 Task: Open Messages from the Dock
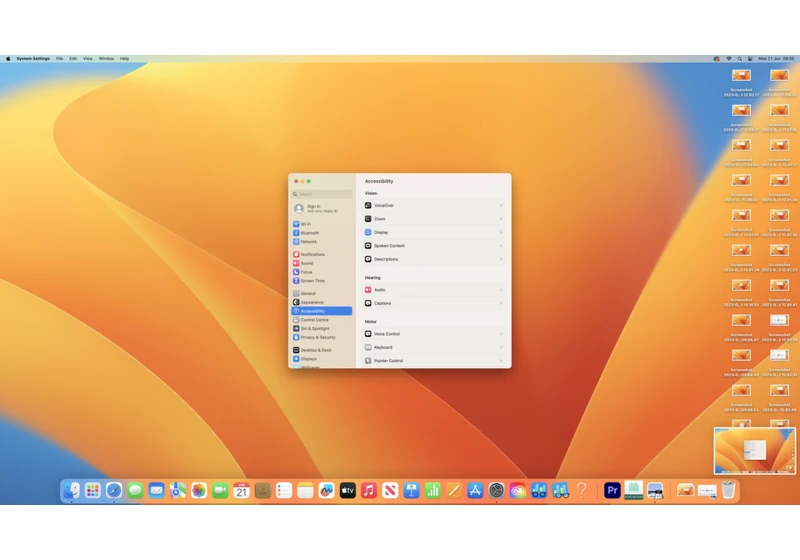[x=135, y=491]
